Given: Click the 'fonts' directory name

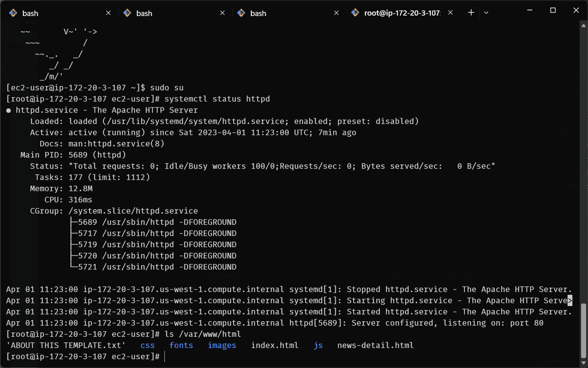Looking at the screenshot, I should pos(181,345).
